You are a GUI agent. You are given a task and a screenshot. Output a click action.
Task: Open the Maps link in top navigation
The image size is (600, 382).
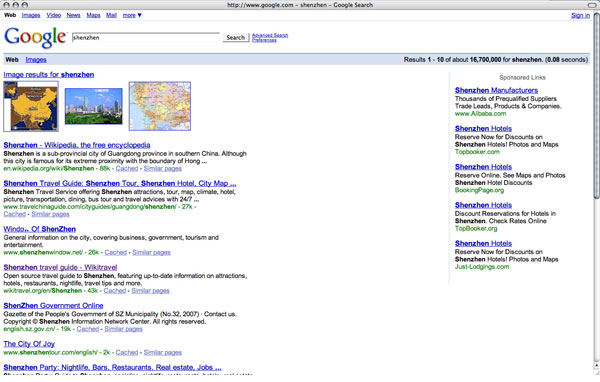[x=93, y=15]
